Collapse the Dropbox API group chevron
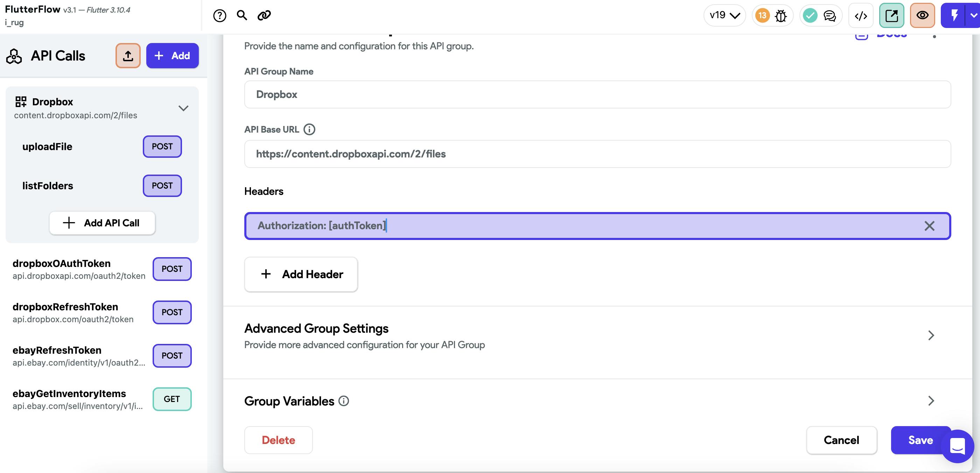 click(183, 108)
